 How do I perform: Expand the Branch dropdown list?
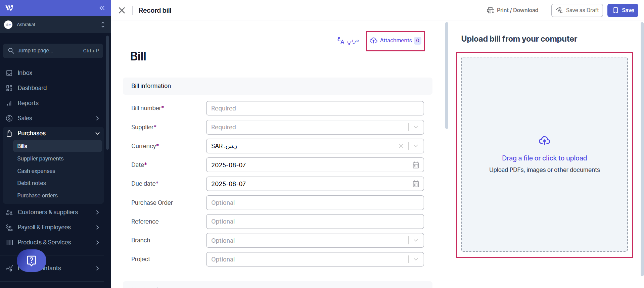click(x=416, y=241)
